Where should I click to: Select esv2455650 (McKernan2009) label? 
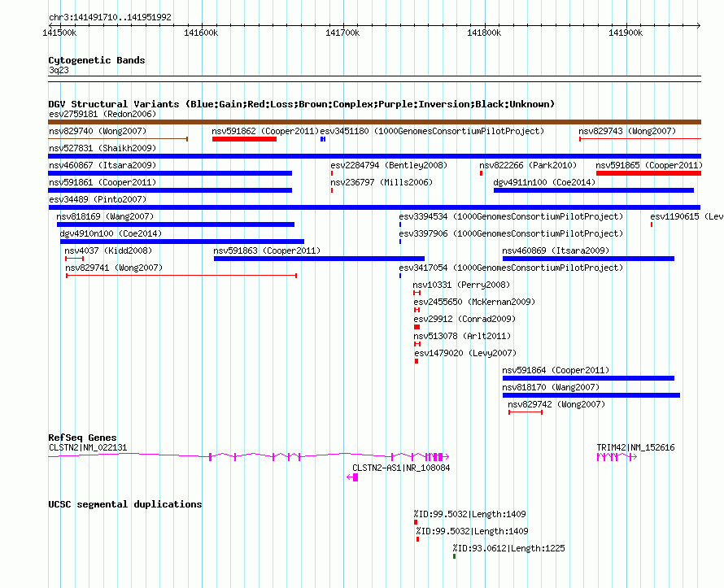474,302
